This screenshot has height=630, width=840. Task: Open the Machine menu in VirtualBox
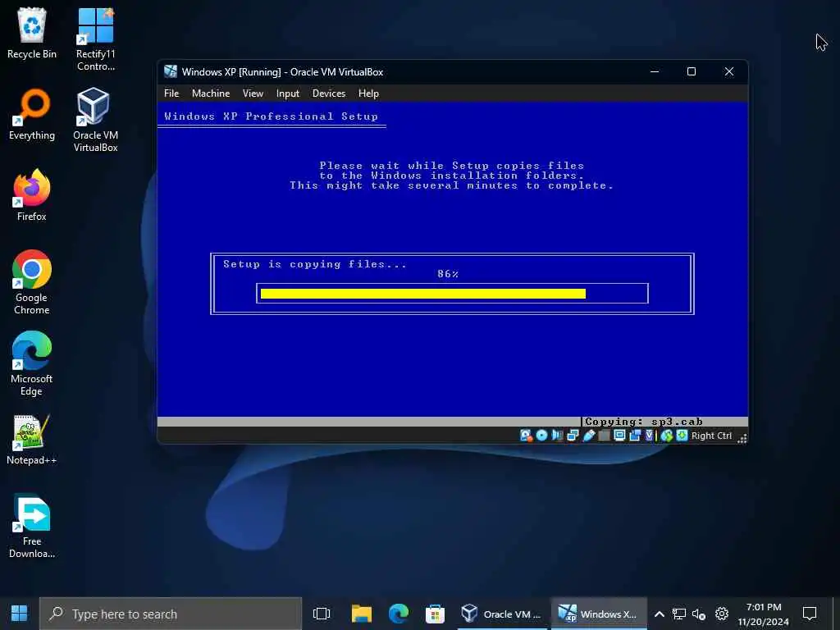click(x=211, y=94)
